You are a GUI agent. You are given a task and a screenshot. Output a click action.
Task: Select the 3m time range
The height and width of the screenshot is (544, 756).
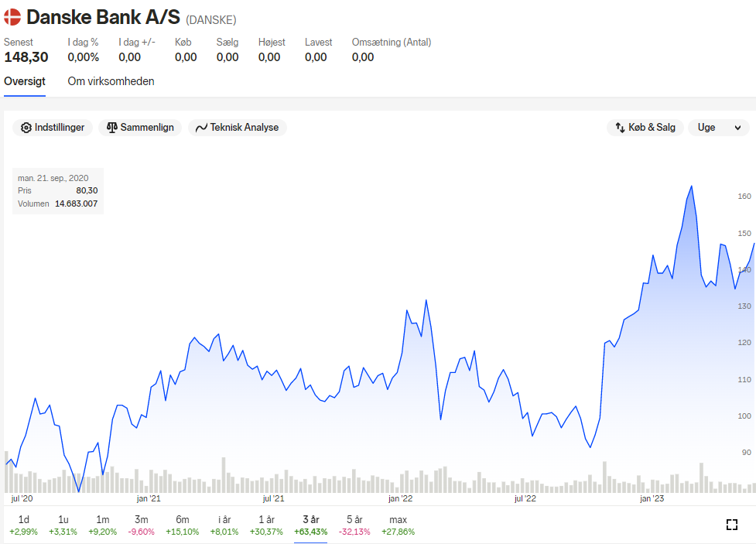click(142, 525)
